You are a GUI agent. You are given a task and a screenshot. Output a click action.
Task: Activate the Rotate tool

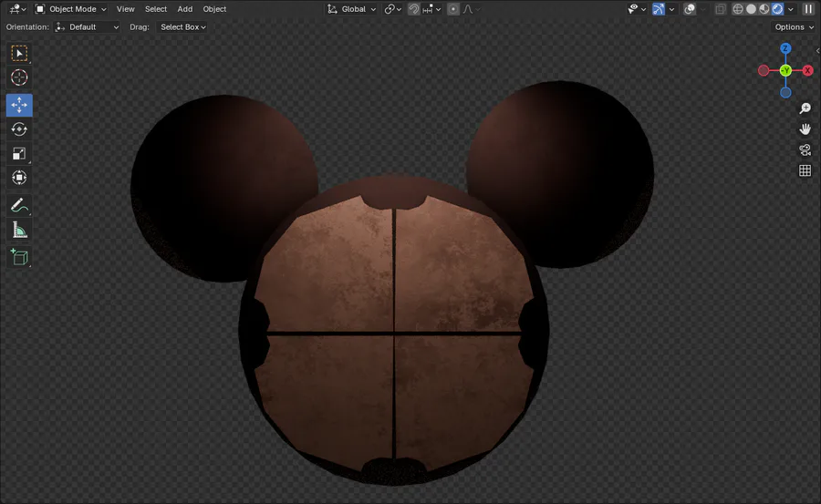tap(19, 129)
